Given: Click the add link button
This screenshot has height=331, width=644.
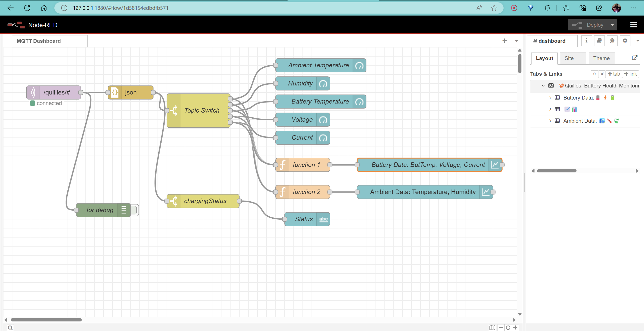Looking at the screenshot, I should coord(630,74).
